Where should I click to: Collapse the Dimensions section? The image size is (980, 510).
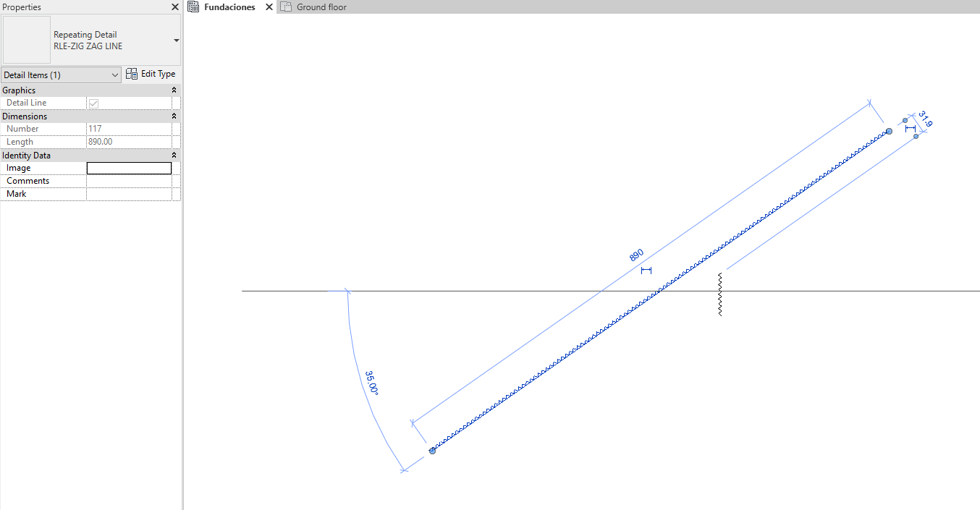174,116
